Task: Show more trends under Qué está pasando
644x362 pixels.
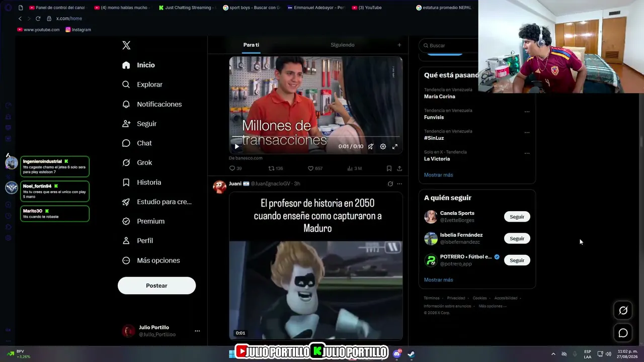Action: (438, 175)
